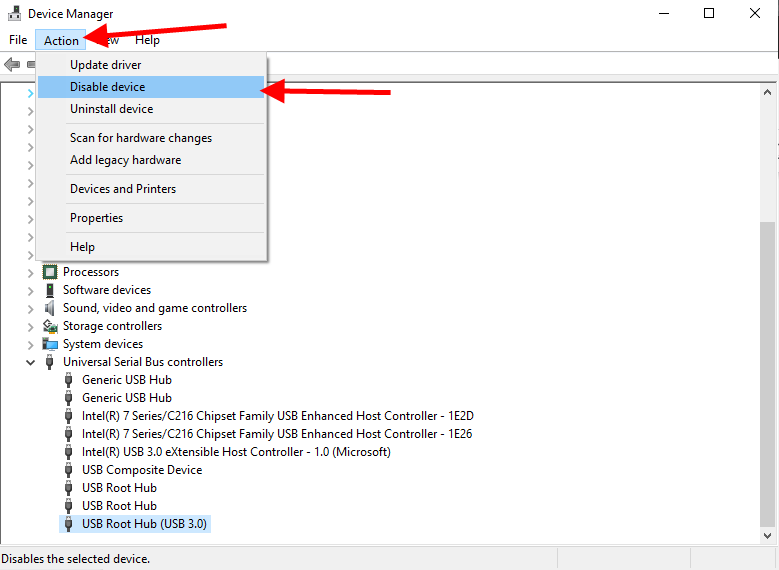The height and width of the screenshot is (570, 779).
Task: Open the File menu
Action: coord(18,40)
